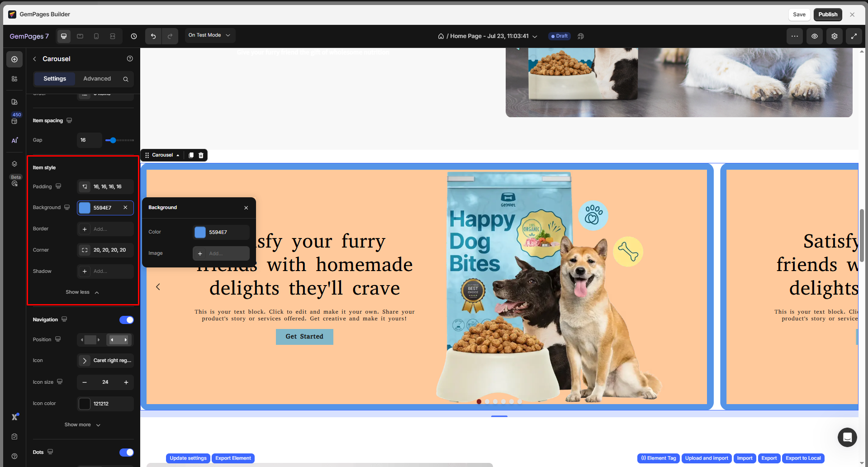Switch to mobile device view icon
This screenshot has width=868, height=467.
[96, 36]
